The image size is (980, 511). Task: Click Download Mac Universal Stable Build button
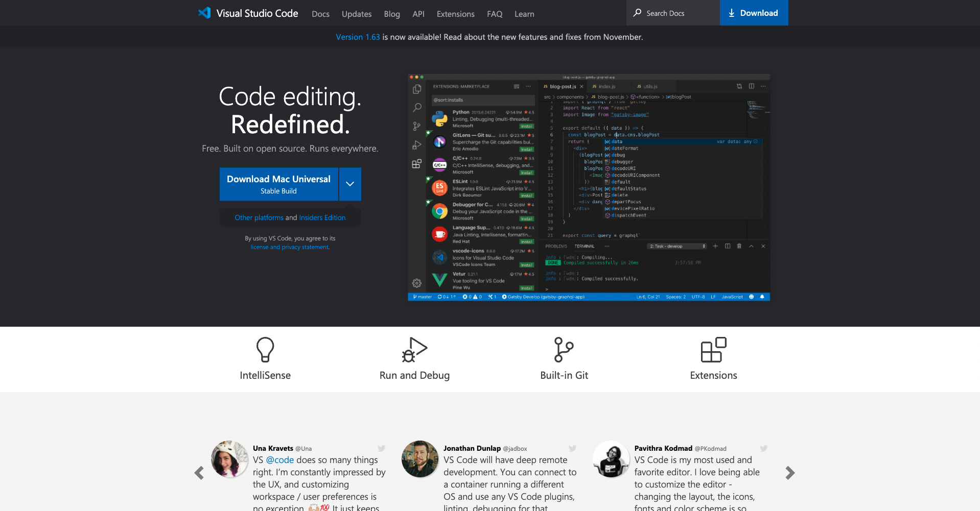coord(279,184)
